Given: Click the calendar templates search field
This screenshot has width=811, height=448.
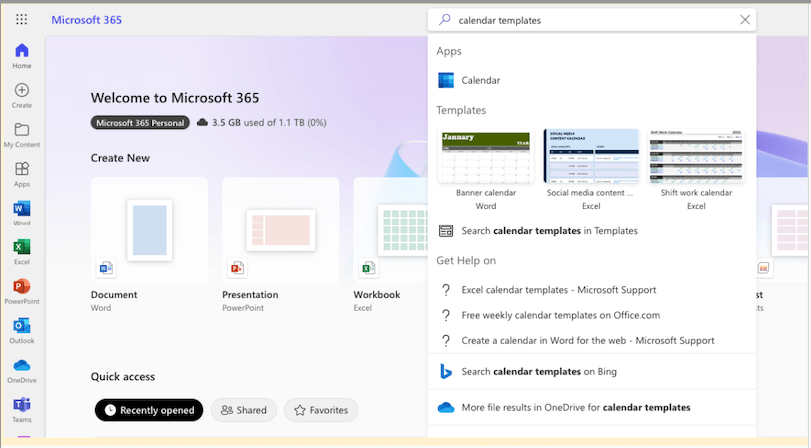Looking at the screenshot, I should (x=590, y=20).
